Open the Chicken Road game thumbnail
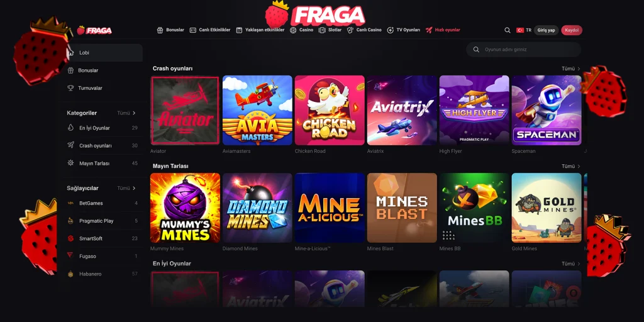 (330, 110)
